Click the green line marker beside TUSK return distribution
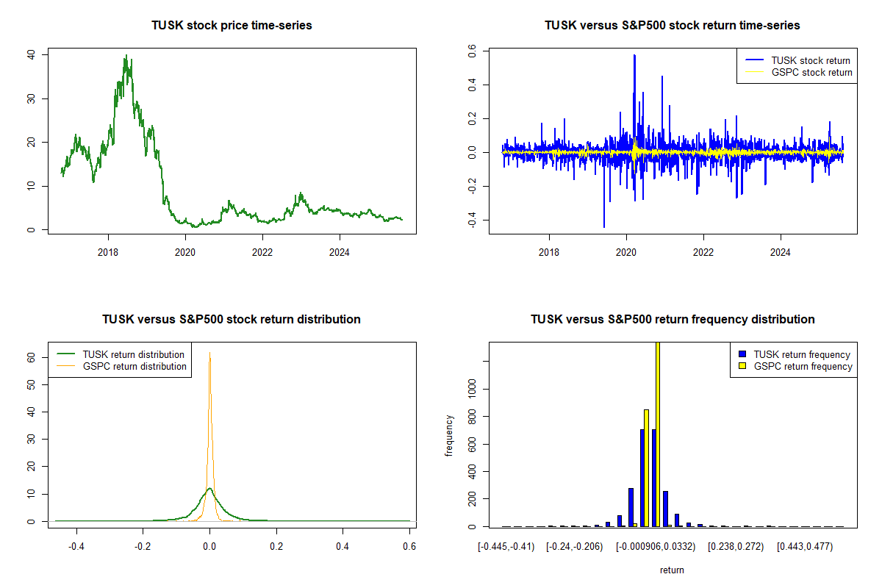Image resolution: width=882 pixels, height=588 pixels. [65, 354]
